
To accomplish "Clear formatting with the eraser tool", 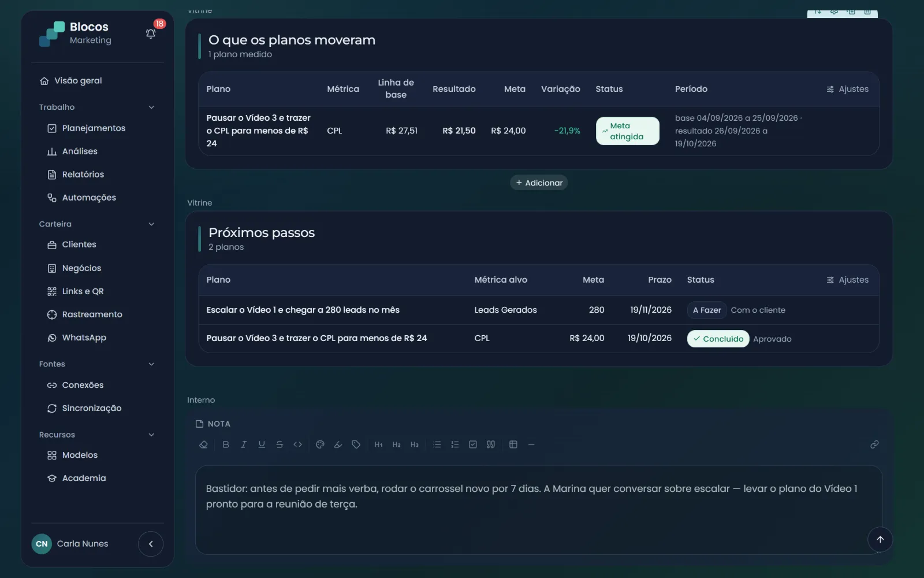I will click(x=203, y=444).
